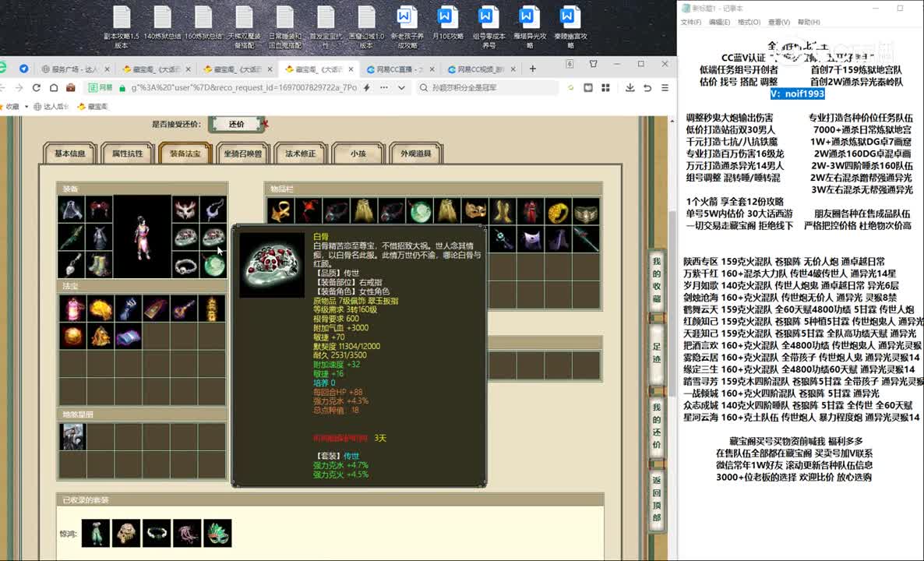Select the green bracelet in the 惊鸿 set
Screen dimensions: 924x561
[x=157, y=533]
